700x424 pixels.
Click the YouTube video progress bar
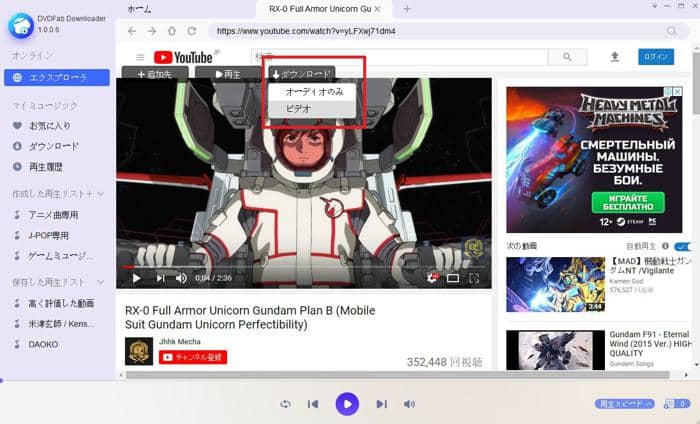[300, 267]
